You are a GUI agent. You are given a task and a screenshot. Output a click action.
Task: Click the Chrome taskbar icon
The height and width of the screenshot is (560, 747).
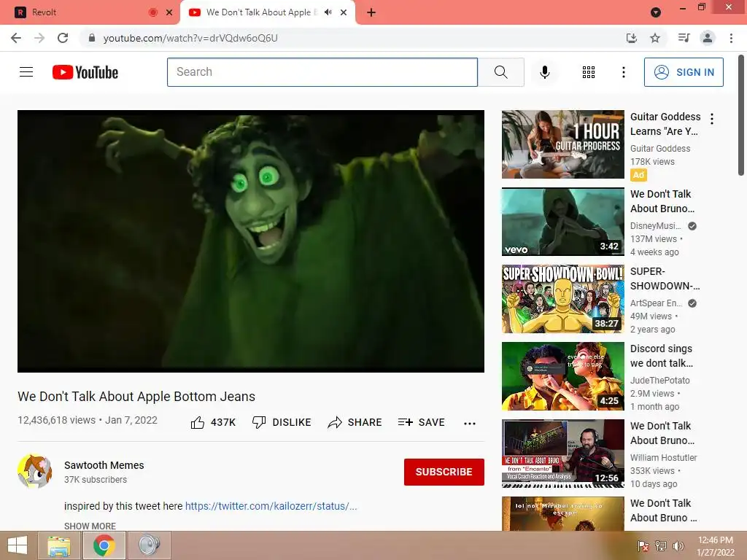pos(104,545)
